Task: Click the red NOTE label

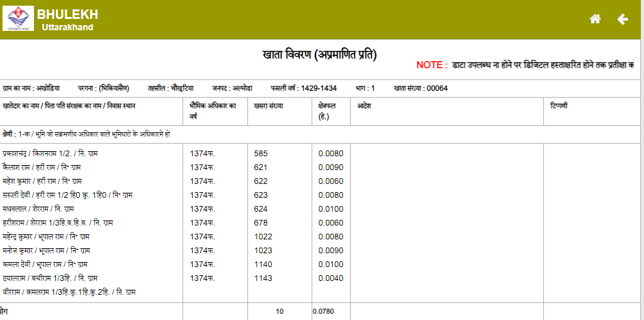Action: [x=432, y=65]
